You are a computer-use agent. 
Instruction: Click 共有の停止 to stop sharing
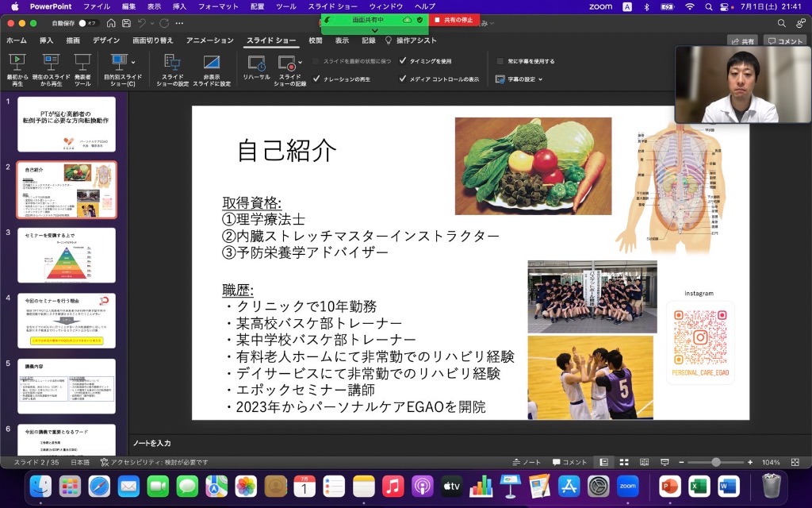[454, 19]
